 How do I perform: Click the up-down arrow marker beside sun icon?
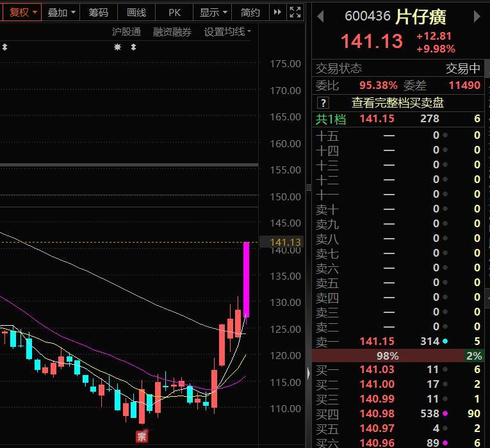pos(133,47)
